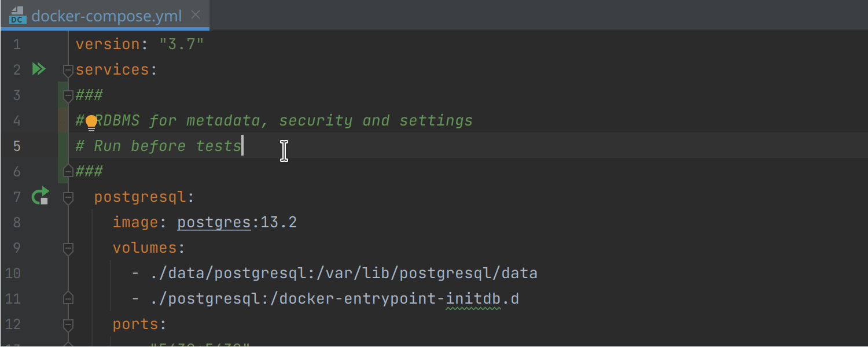Open the yellow lightbulb quick-fix suggestions

[x=91, y=122]
